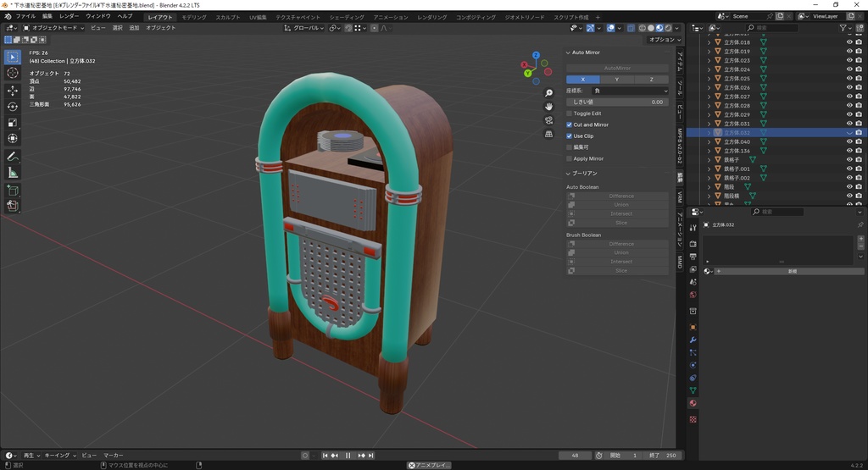Toggle the camera view icon

(548, 120)
